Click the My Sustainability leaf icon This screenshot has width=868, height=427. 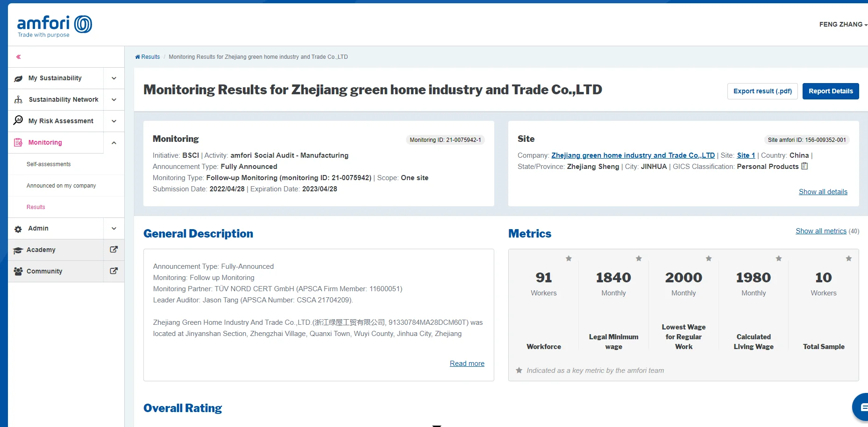(x=18, y=78)
